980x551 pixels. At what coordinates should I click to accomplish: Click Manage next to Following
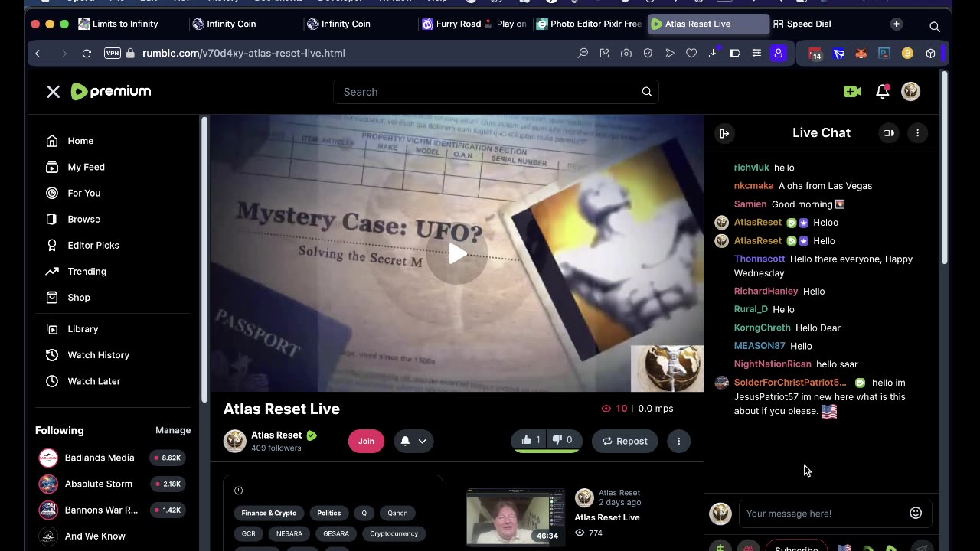coord(173,430)
